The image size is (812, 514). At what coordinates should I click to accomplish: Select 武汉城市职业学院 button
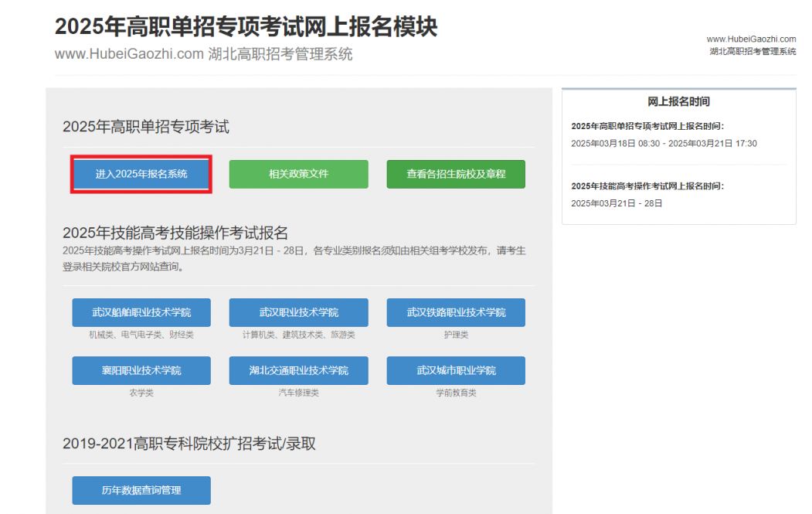456,370
